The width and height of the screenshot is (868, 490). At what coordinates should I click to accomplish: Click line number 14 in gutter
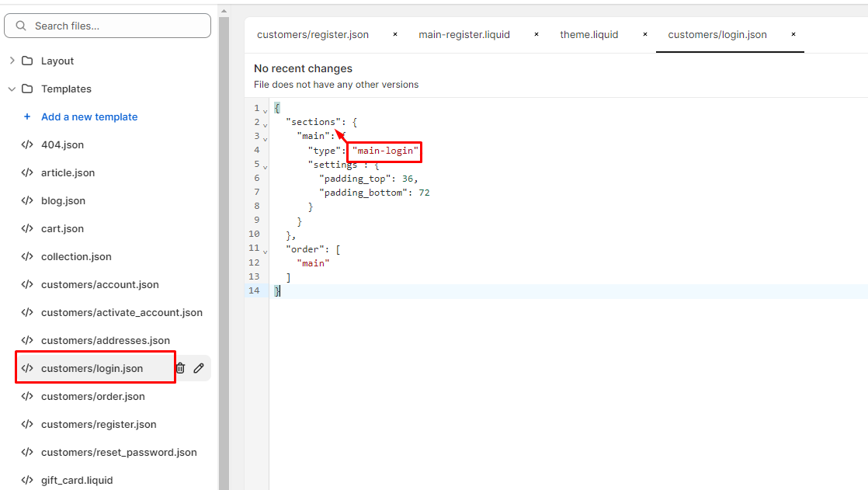coord(254,290)
